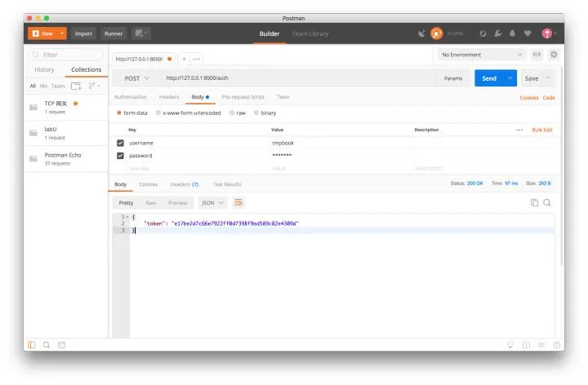Image resolution: width=588 pixels, height=385 pixels.
Task: Copy response with the copy icon
Action: click(x=534, y=202)
